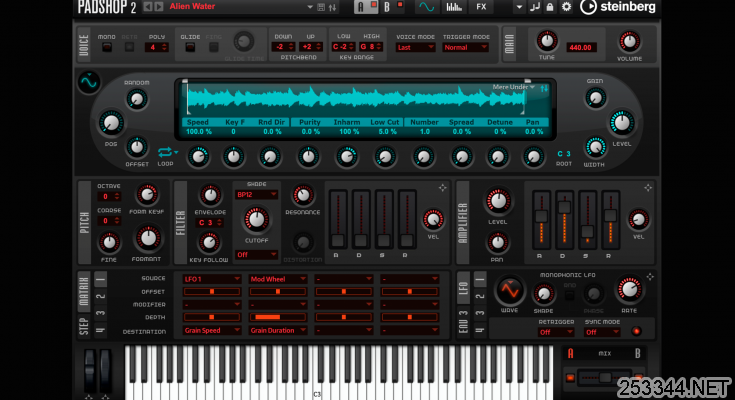This screenshot has width=735, height=400.
Task: Click the filter envelope expand icon
Action: click(442, 188)
